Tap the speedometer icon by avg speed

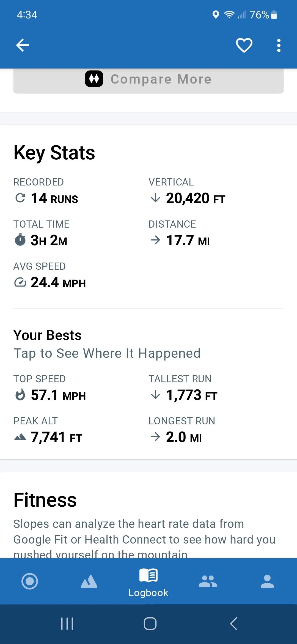click(20, 282)
